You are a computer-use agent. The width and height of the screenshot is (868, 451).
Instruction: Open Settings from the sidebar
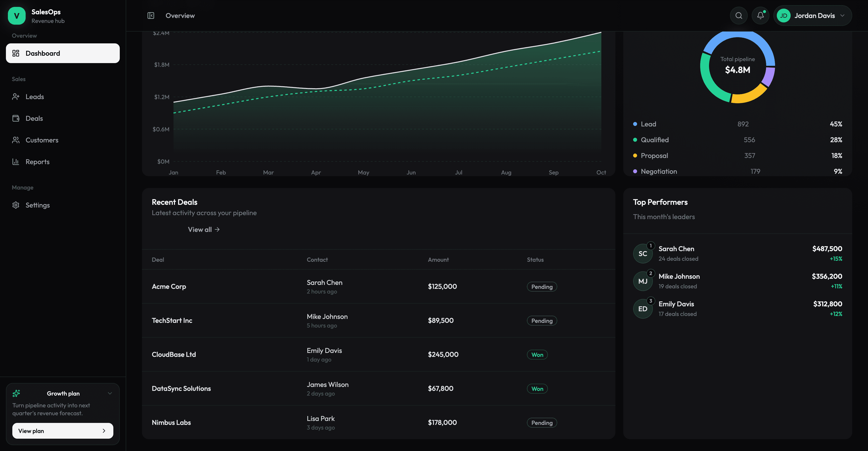(63, 205)
